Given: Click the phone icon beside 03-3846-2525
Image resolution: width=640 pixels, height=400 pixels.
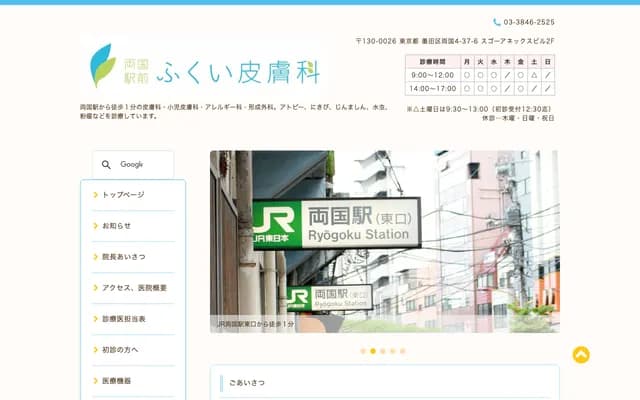Looking at the screenshot, I should point(497,22).
